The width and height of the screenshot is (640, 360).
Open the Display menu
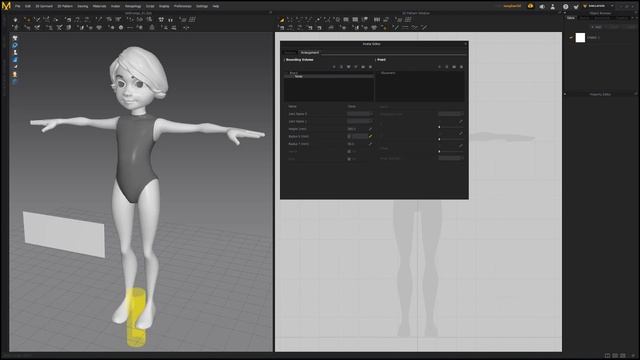(164, 6)
